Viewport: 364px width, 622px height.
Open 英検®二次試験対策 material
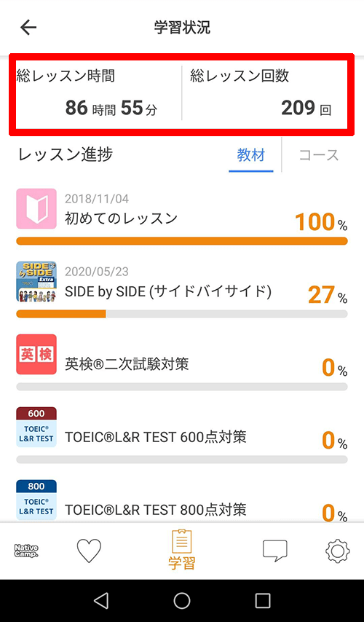[x=127, y=363]
